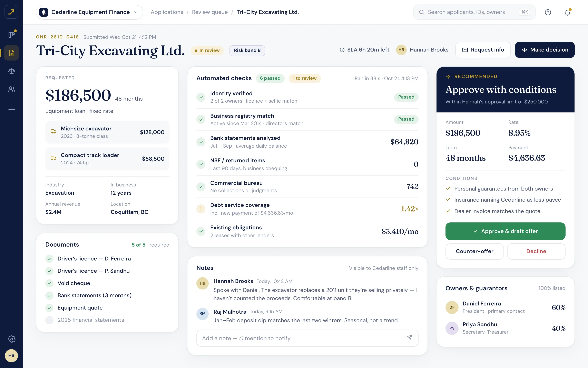Click the arrow logo at sidebar top
Screen dimensions: 588x368
point(11,12)
